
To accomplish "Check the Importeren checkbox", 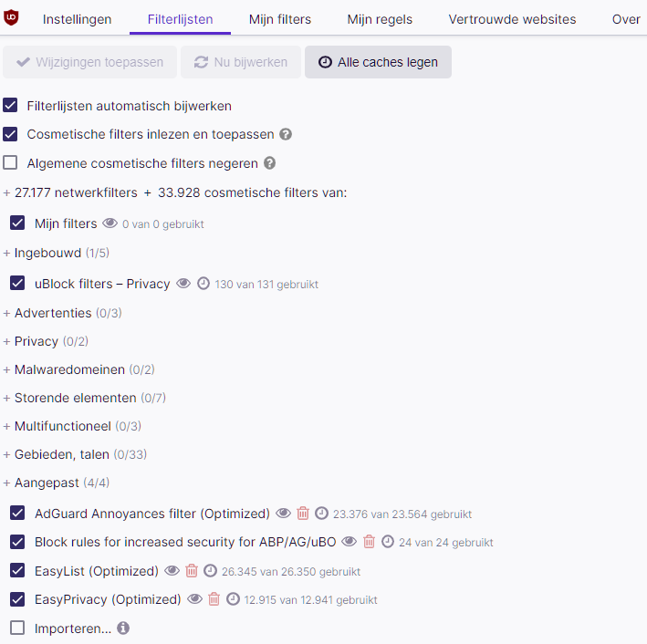I will pos(17,628).
